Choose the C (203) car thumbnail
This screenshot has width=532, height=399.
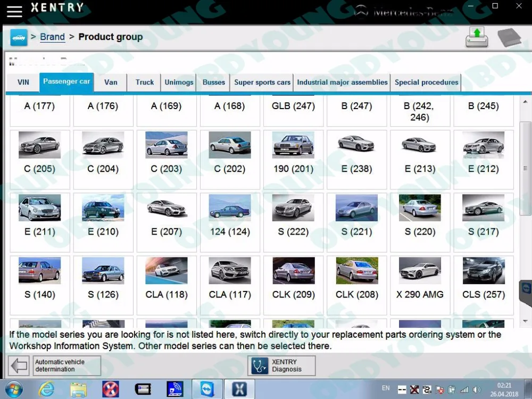click(x=167, y=145)
